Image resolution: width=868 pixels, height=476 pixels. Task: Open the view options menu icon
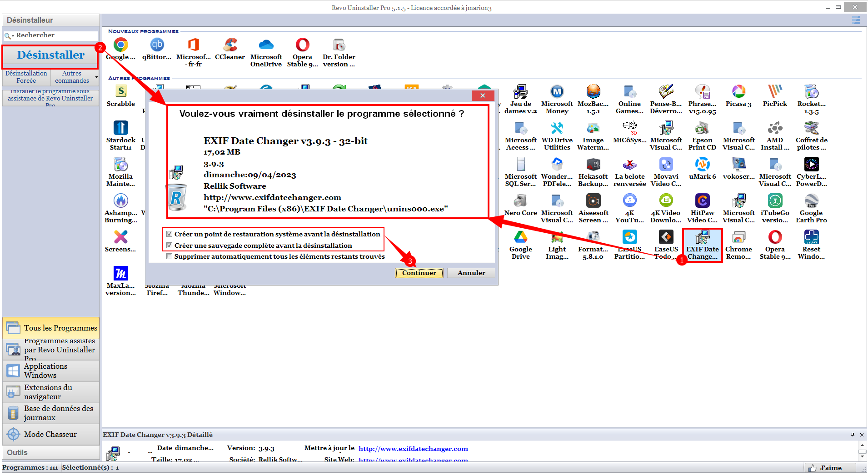coord(856,20)
